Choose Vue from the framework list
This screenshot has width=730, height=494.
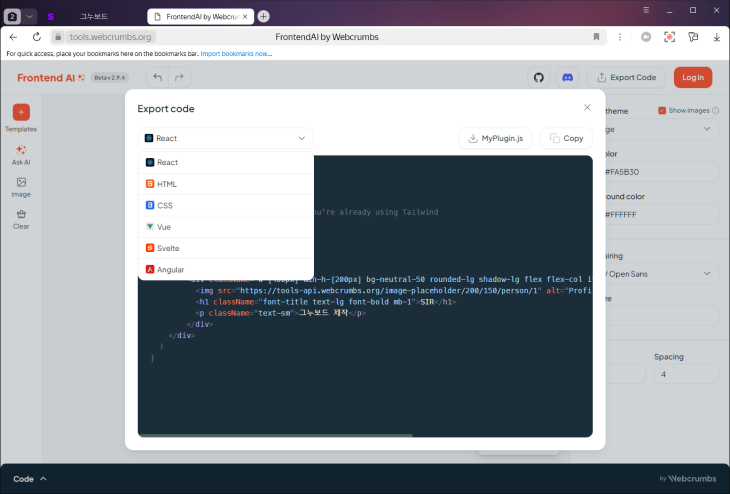(226, 227)
